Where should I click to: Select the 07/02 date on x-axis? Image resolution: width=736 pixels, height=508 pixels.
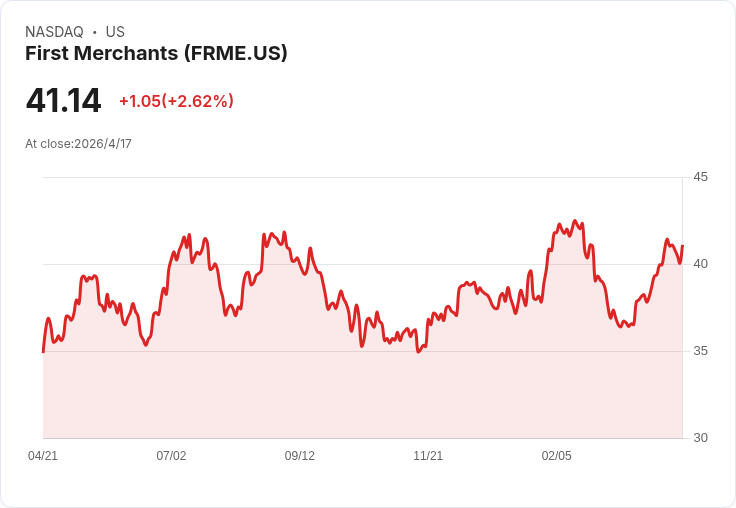tap(171, 456)
